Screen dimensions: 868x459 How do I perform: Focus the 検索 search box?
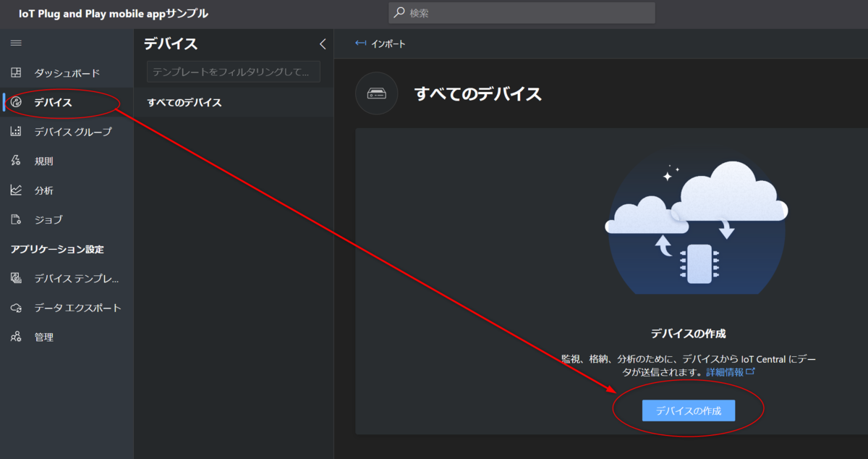(x=522, y=12)
